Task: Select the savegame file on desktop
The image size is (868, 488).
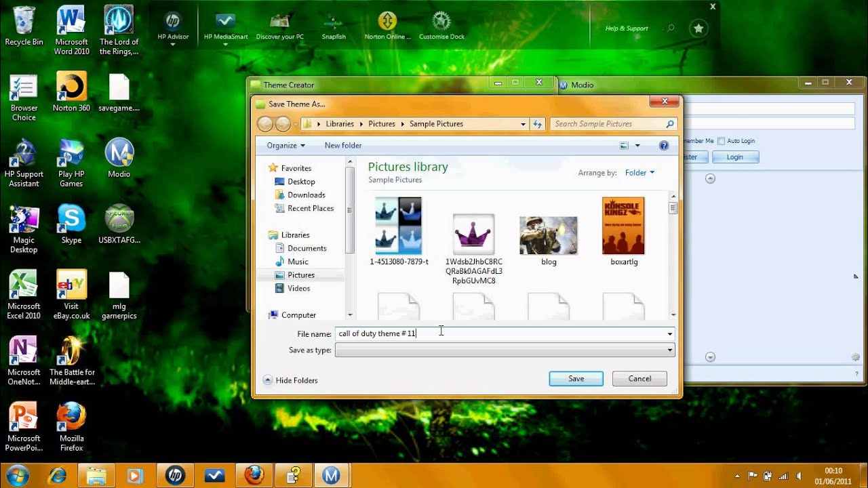Action: coord(119,92)
